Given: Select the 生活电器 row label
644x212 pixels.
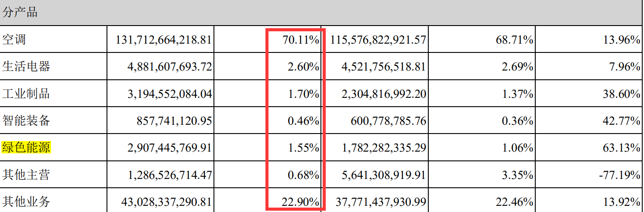Looking at the screenshot, I should tap(26, 67).
